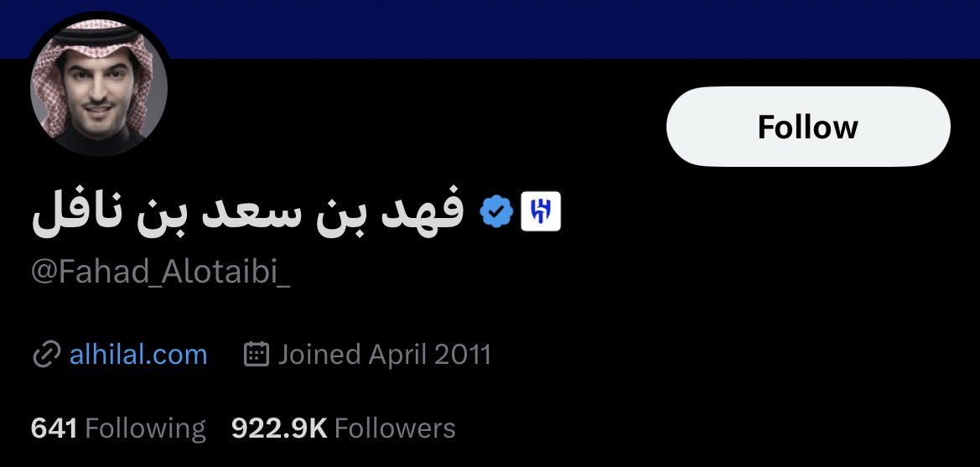
Task: Click the Joined April 2011 text
Action: tap(385, 355)
